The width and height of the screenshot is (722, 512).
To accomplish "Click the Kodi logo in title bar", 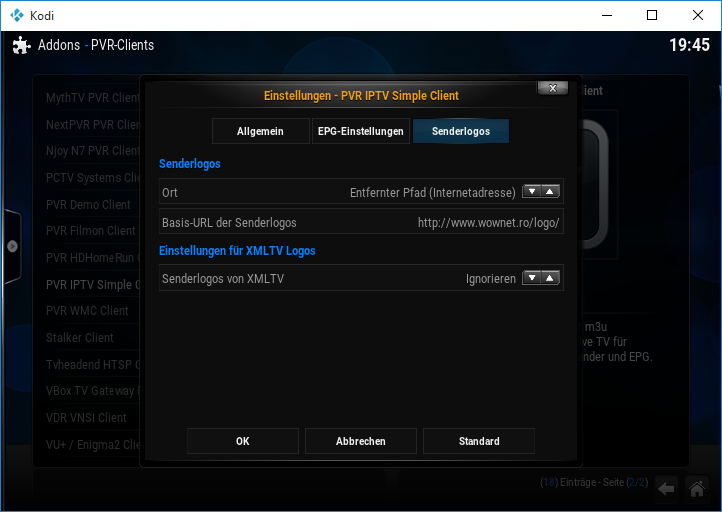I will [x=17, y=15].
